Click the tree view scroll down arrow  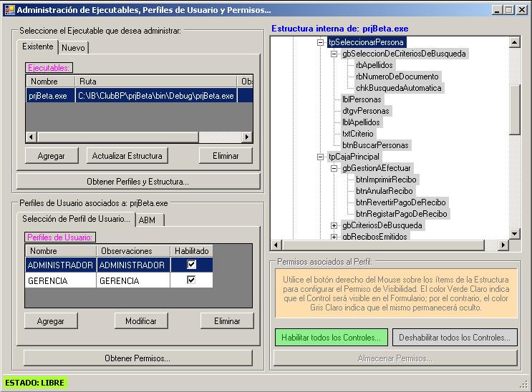[515, 233]
